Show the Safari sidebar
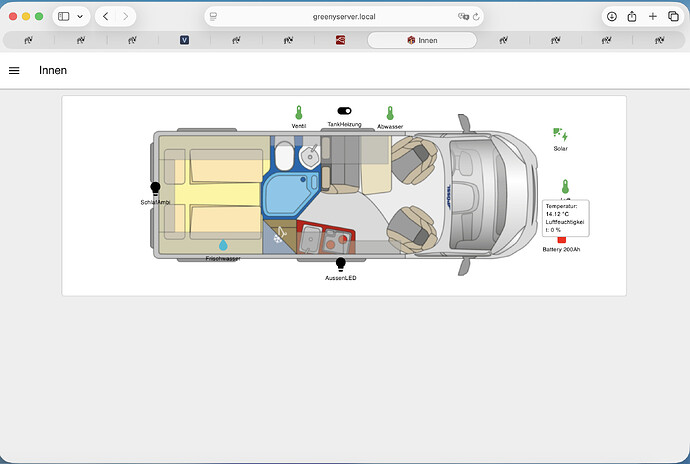The height and width of the screenshot is (464, 690). pos(63,16)
